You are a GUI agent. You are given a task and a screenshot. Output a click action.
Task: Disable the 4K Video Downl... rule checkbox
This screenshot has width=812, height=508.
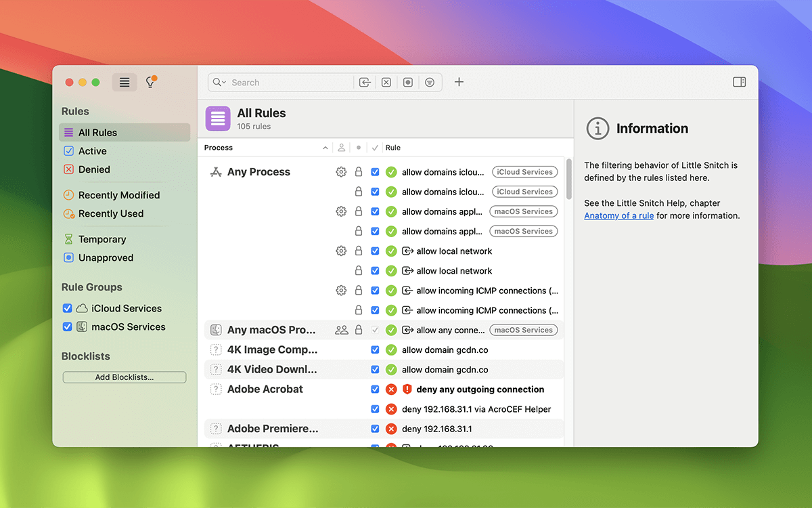pos(375,370)
